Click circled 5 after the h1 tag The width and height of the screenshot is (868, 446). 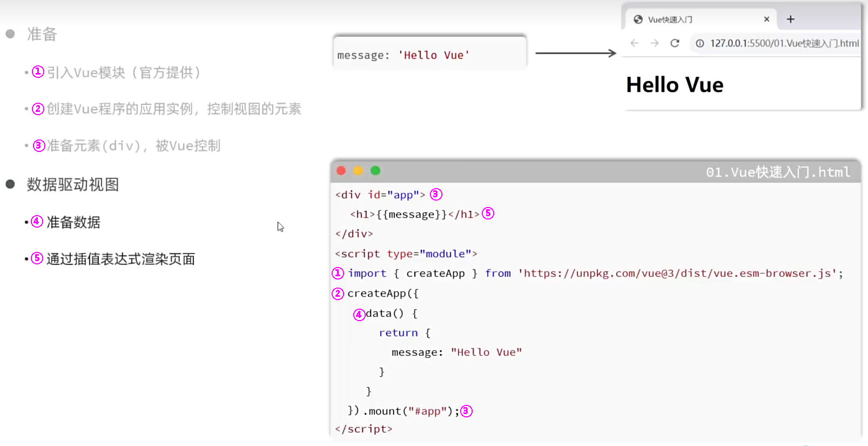coord(488,214)
